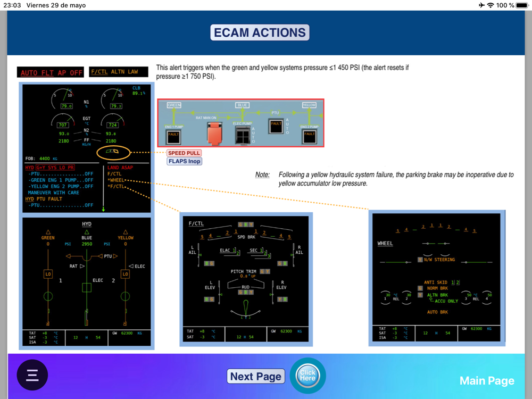Click the ENG 1 PUMP FAULT pushbutton
The height and width of the screenshot is (399, 532).
173,137
